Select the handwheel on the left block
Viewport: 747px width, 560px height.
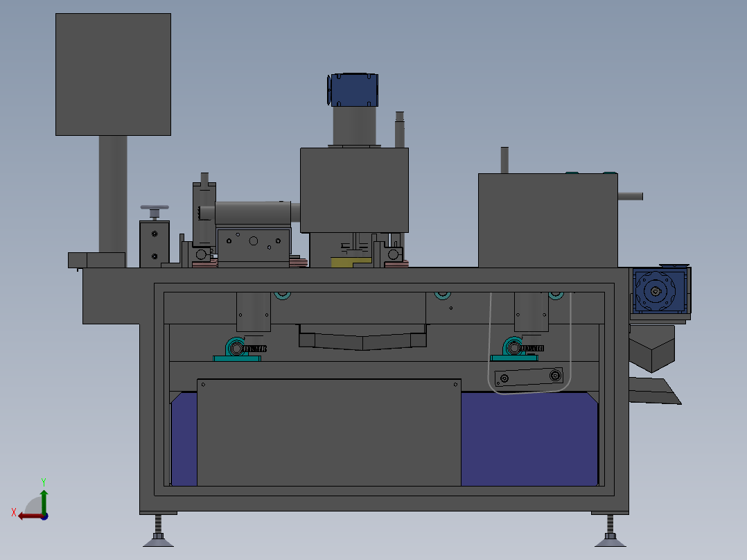tap(155, 208)
